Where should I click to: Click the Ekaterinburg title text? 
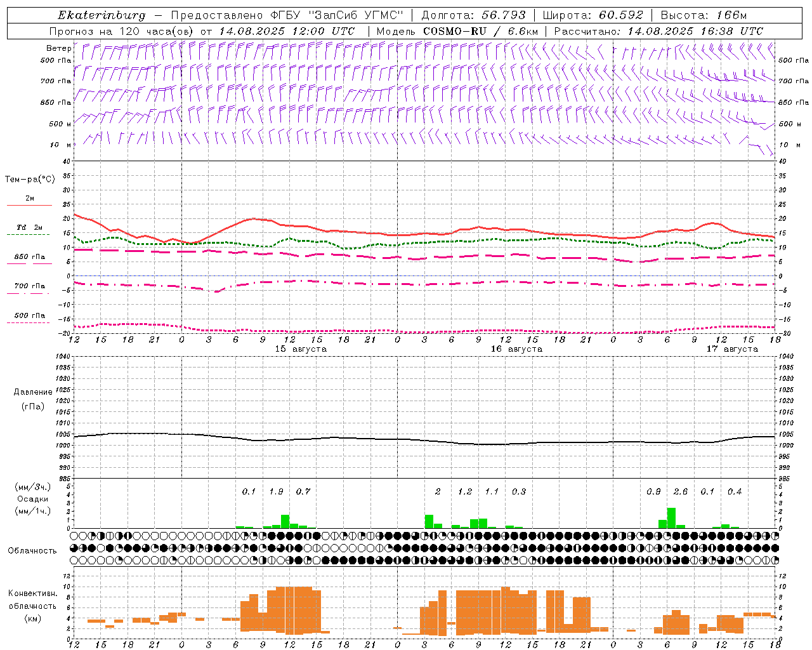[x=101, y=15]
